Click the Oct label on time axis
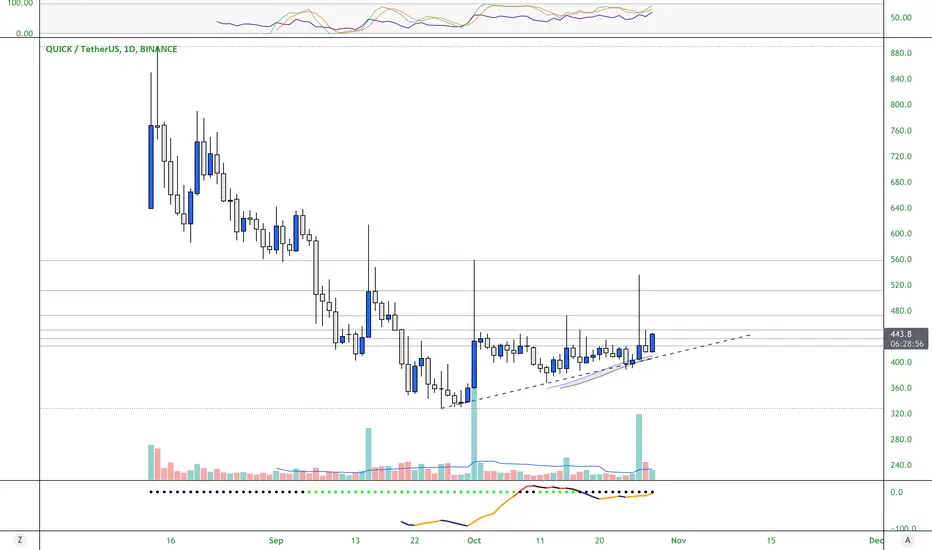Viewport: 932px width, 550px height. coord(474,540)
